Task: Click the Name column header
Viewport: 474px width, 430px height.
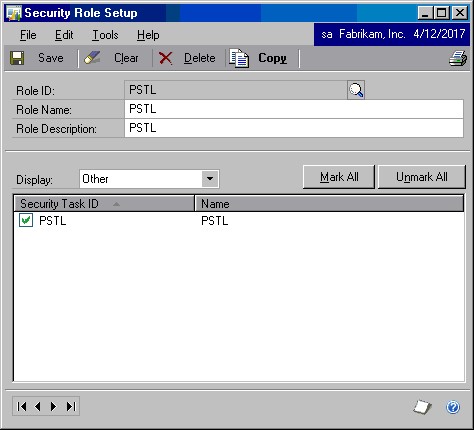Action: pos(329,204)
